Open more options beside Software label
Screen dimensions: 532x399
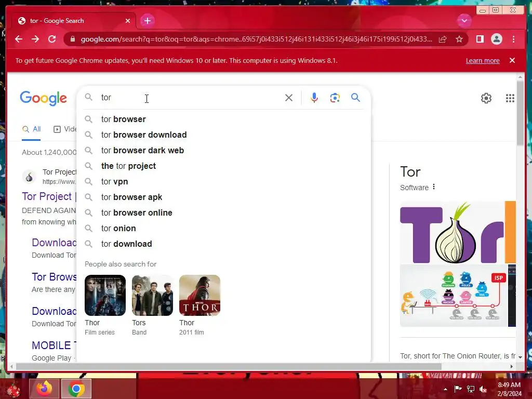point(434,187)
